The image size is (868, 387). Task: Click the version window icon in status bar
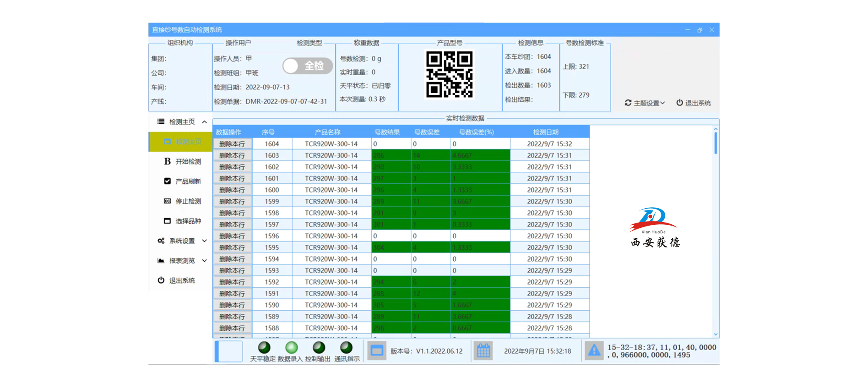(377, 351)
